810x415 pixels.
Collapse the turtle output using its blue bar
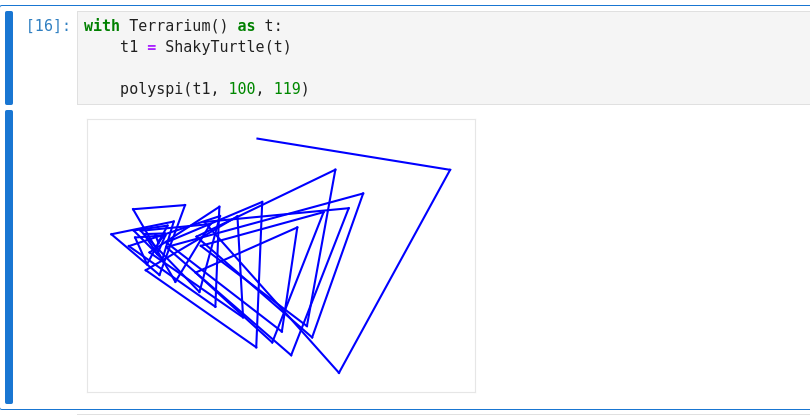coord(9,256)
